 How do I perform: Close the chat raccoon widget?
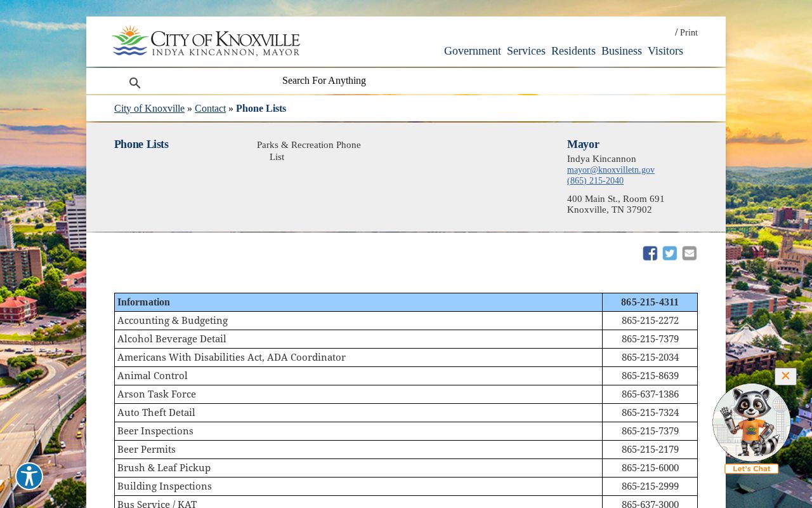(785, 376)
